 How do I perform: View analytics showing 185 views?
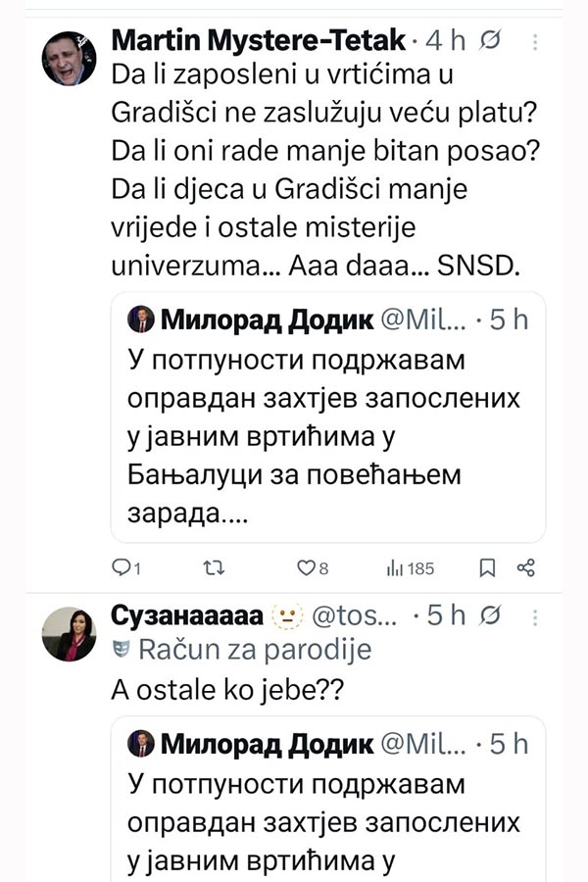(x=396, y=567)
